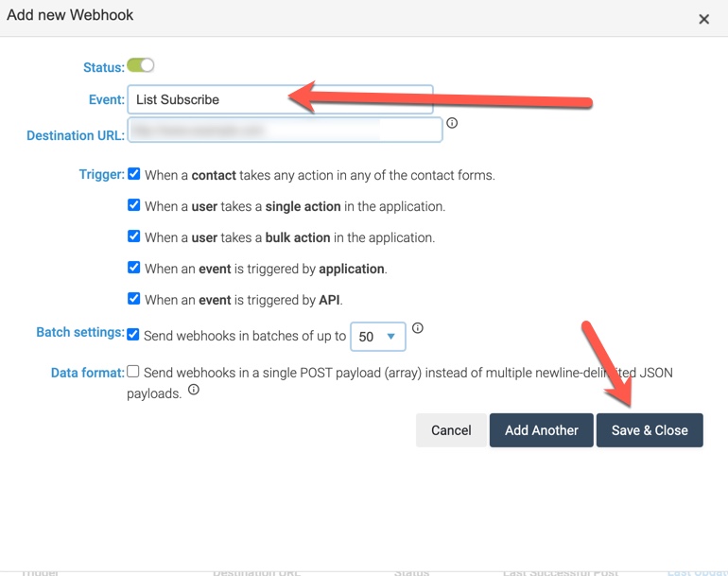This screenshot has height=576, width=728.
Task: Uncheck the contact forms trigger checkbox
Action: point(133,174)
